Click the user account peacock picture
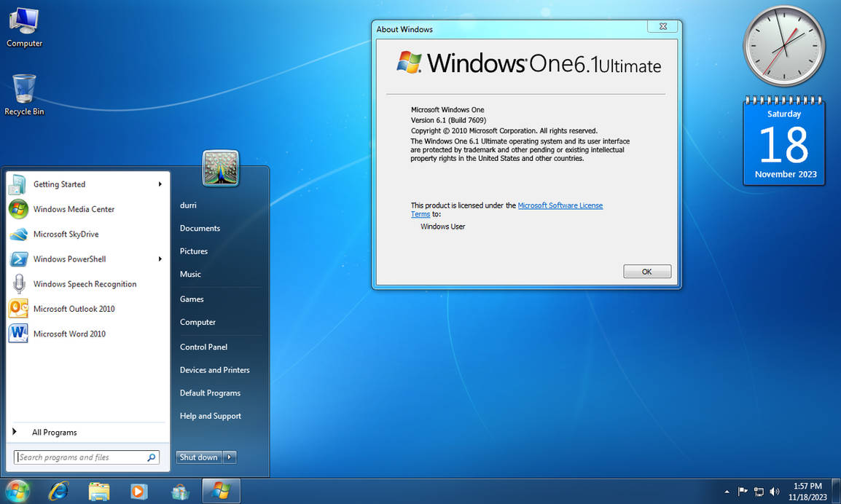Screen dimensions: 841x504 220,168
